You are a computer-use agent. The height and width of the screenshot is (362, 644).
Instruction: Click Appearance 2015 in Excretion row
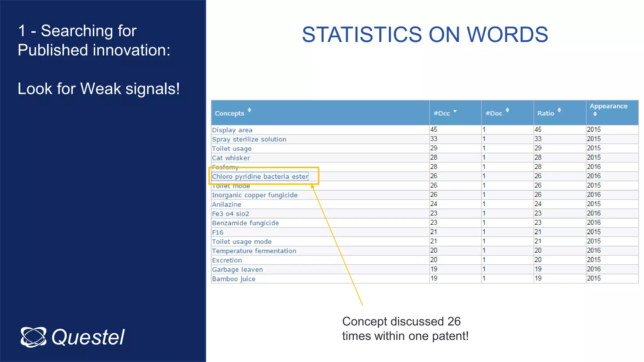(594, 260)
